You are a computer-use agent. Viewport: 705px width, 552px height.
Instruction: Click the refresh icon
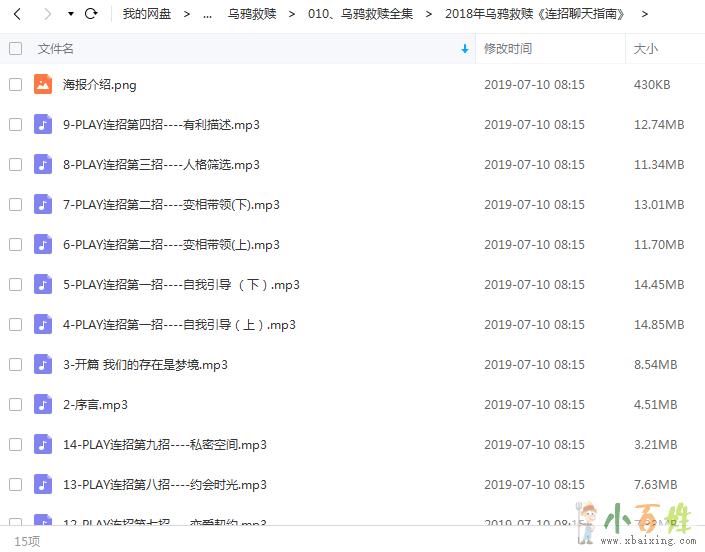(91, 14)
